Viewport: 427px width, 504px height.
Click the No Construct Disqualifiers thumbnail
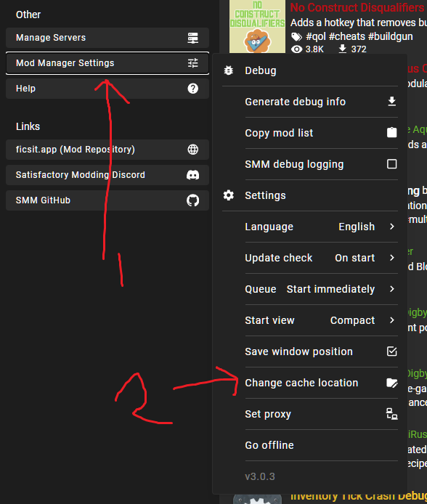click(257, 26)
